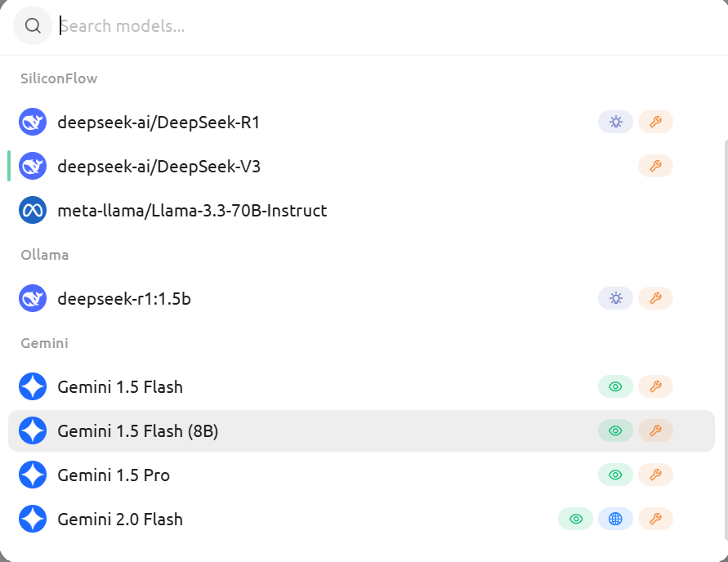Choose the highlighted Gemini 1.5 Flash (8B)
The image size is (728, 562).
pyautogui.click(x=361, y=430)
